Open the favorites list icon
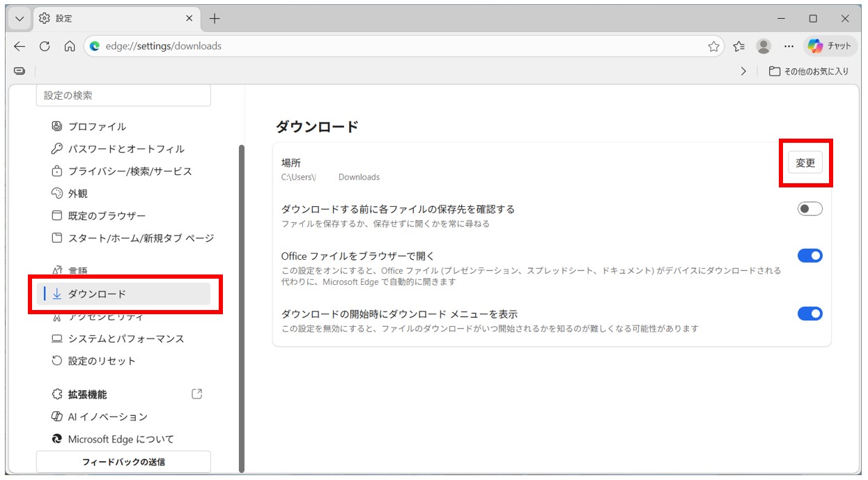The image size is (868, 480). [738, 46]
